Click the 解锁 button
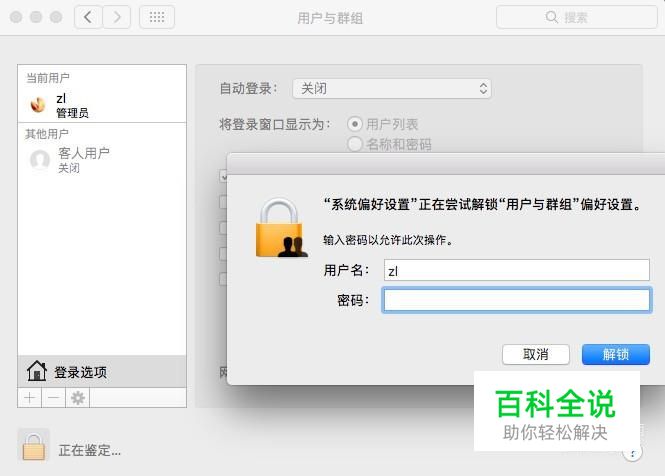Viewport: 665px width, 476px height. pyautogui.click(x=616, y=354)
